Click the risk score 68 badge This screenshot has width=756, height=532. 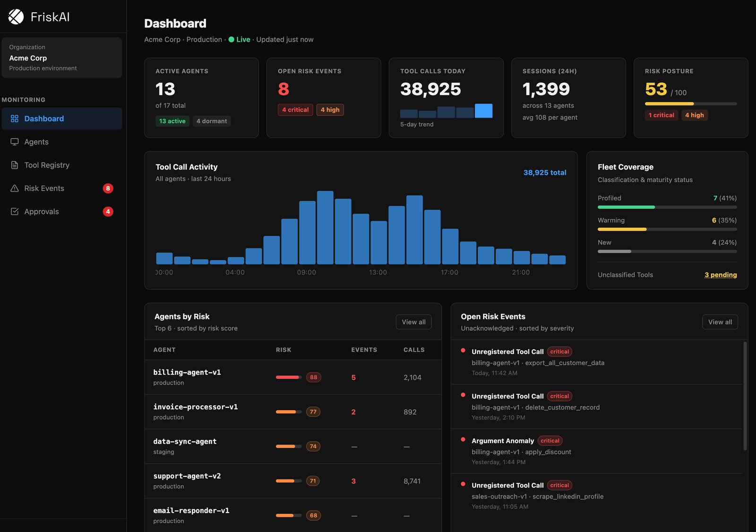[x=313, y=515]
